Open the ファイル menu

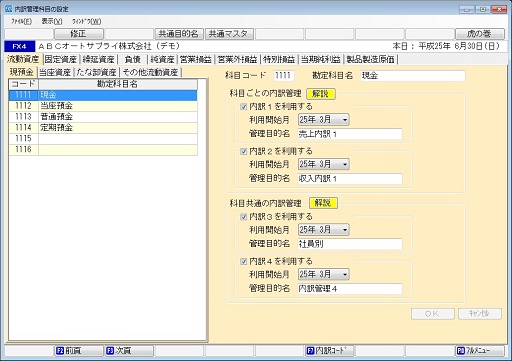click(x=21, y=21)
